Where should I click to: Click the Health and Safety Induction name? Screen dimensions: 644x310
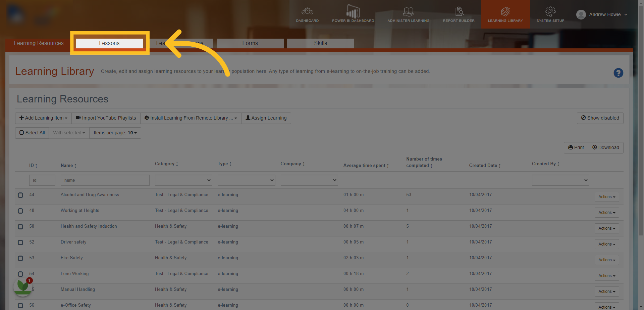89,226
